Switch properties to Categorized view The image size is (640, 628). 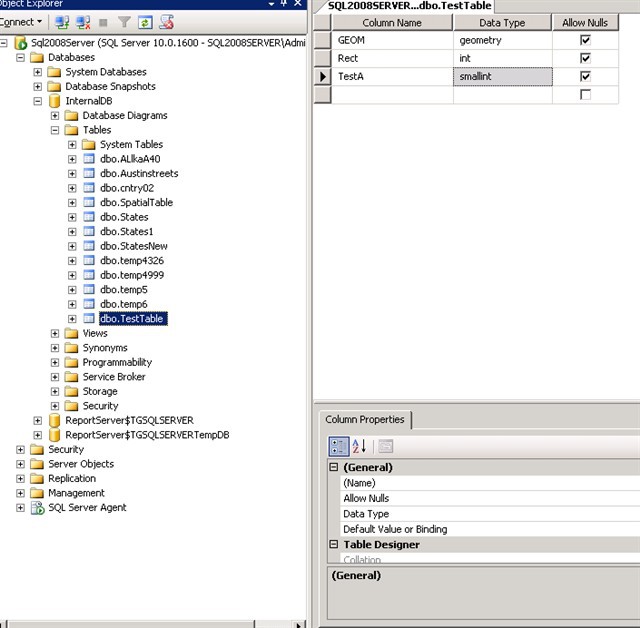[x=339, y=446]
